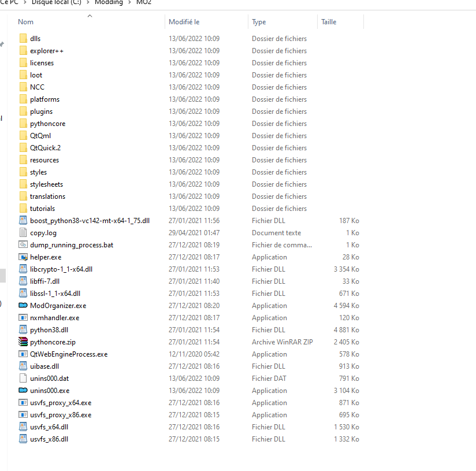Click the Fichier de comma... type cell
Screen dimensions: 476x471
point(282,245)
